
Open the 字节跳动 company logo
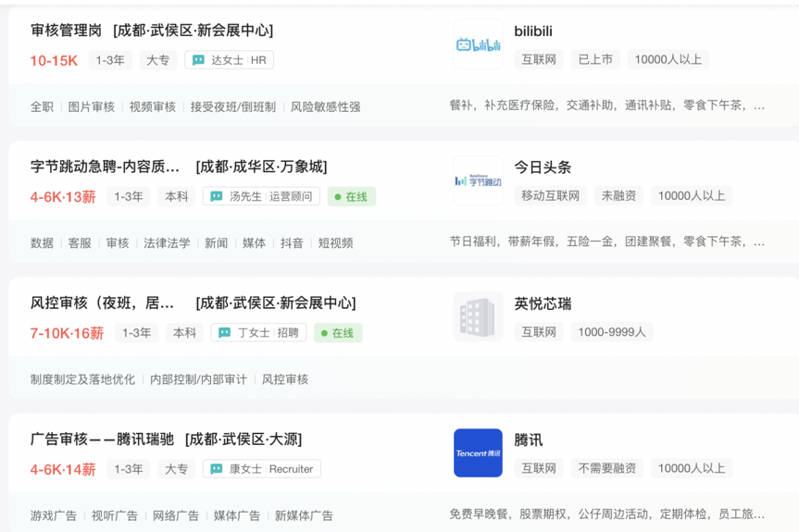click(478, 180)
